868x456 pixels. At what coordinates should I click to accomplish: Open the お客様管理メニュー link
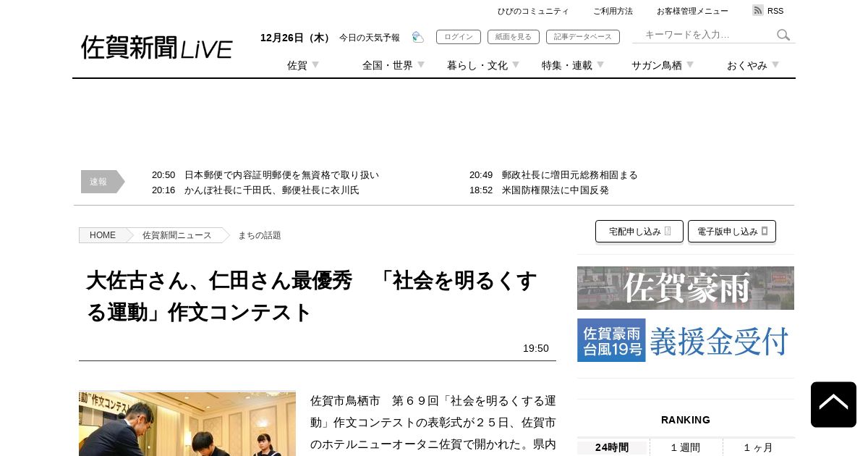692,11
